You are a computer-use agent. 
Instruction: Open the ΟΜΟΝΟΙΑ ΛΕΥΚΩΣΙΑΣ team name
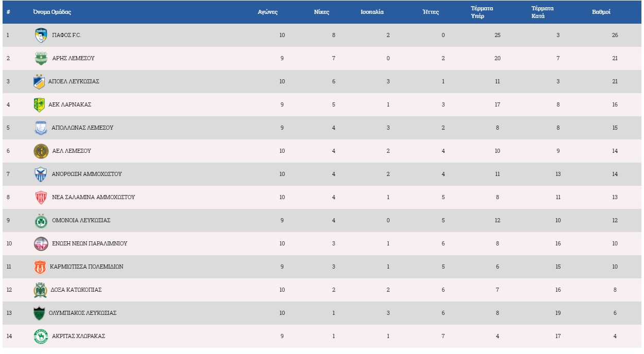(81, 220)
